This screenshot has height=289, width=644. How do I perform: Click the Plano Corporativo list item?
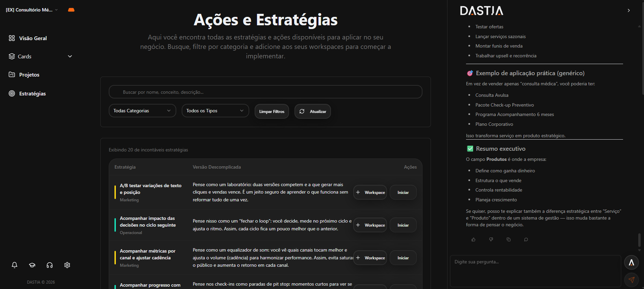(494, 124)
